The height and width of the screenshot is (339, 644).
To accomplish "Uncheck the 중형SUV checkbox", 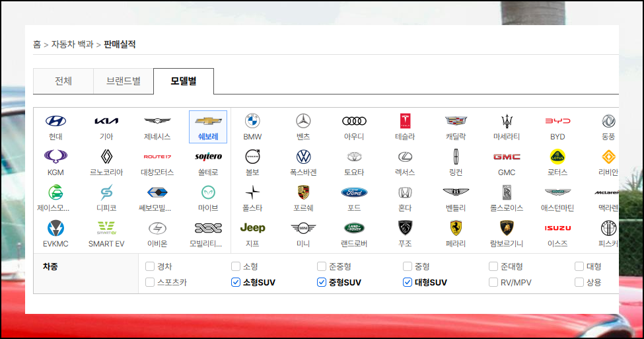I will (322, 282).
